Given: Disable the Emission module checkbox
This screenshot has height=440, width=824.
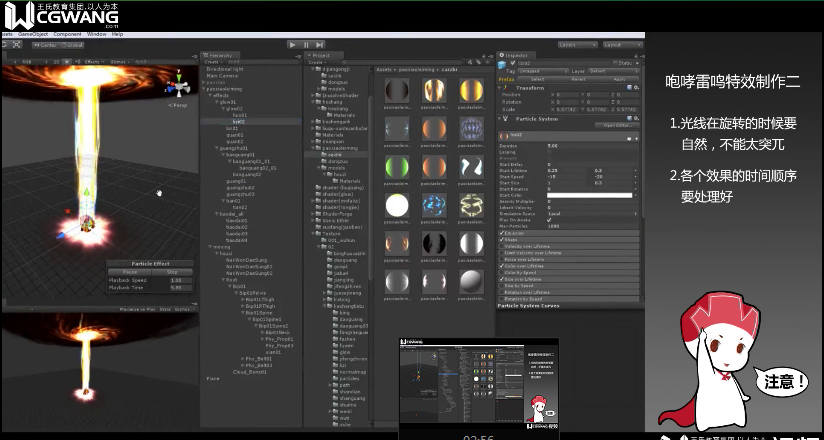Looking at the screenshot, I should tap(502, 233).
